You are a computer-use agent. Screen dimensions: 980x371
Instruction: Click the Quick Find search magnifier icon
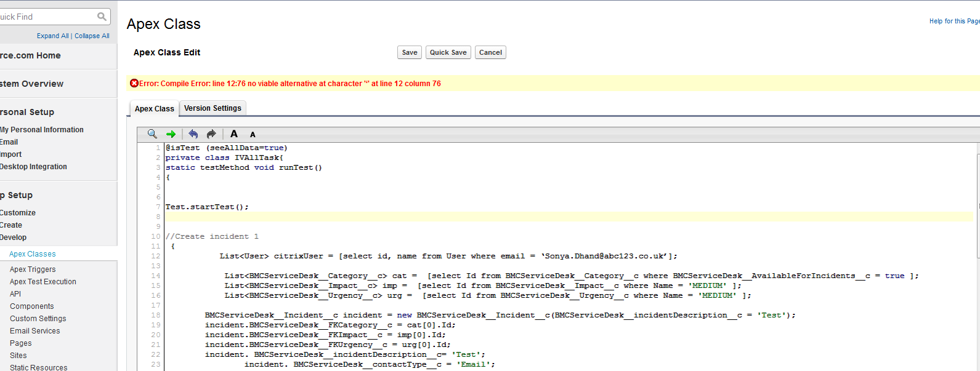coord(102,17)
